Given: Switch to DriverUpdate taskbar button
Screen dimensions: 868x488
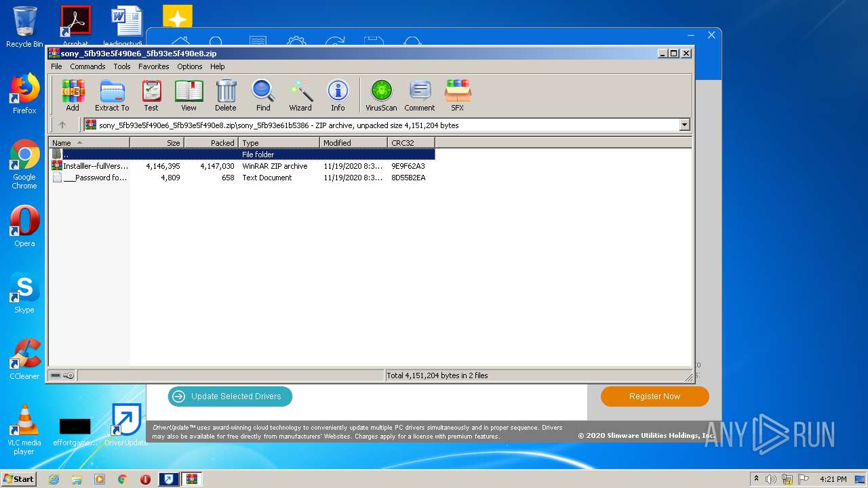Looking at the screenshot, I should [168, 479].
